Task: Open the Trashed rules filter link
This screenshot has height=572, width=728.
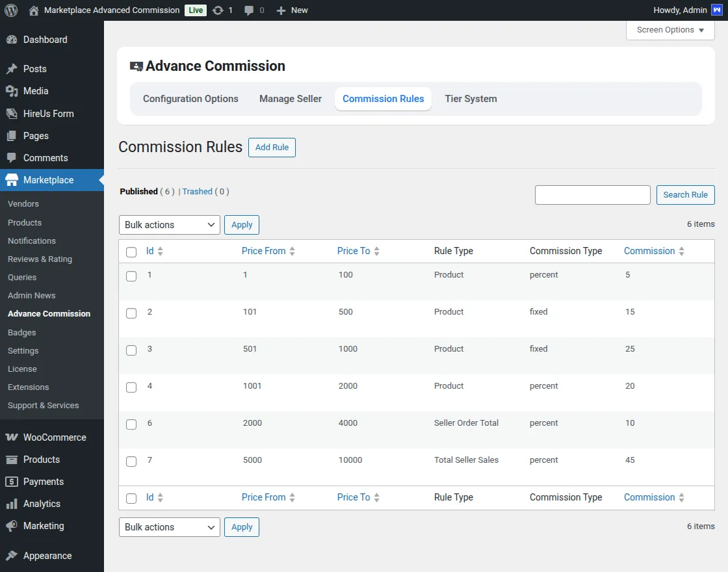Action: (x=197, y=192)
